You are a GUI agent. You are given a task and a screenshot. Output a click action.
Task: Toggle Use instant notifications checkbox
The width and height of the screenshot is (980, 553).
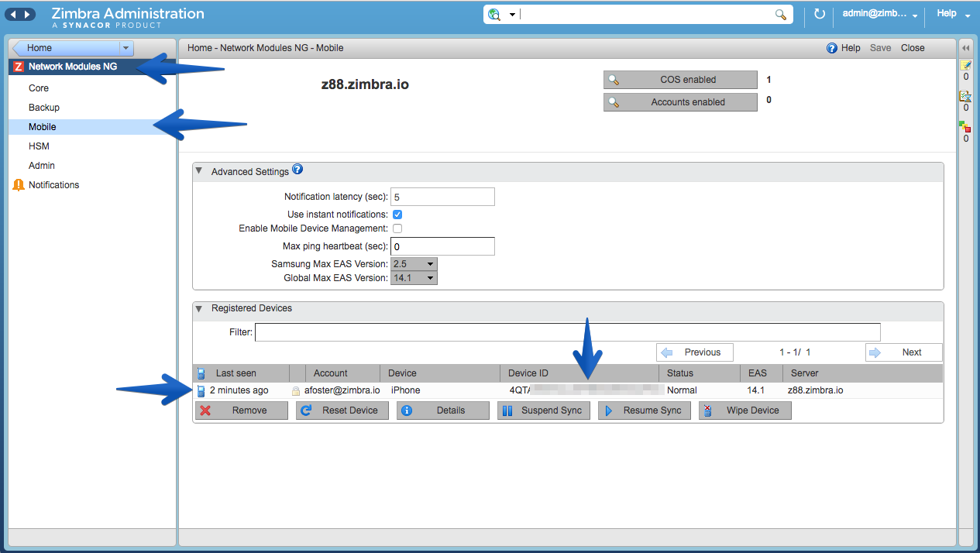[x=397, y=215]
